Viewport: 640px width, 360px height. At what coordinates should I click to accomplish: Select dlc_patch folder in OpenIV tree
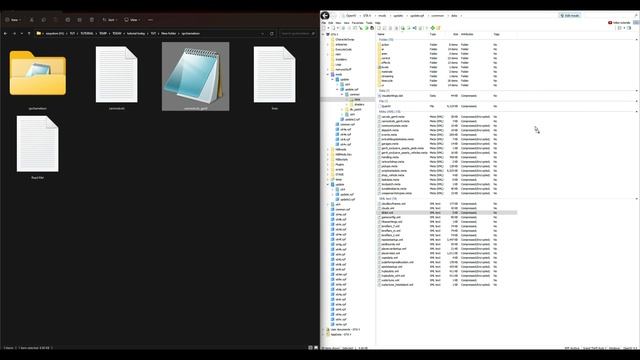[x=356, y=109]
